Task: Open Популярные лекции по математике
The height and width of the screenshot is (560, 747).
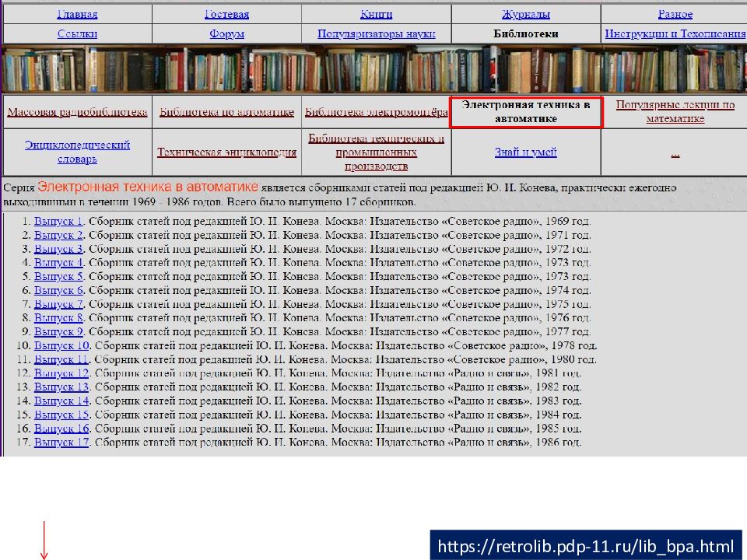Action: click(675, 112)
